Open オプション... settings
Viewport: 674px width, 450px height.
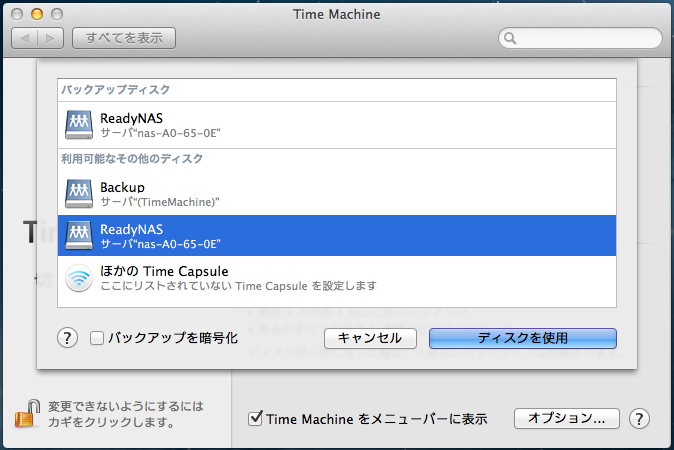point(566,418)
